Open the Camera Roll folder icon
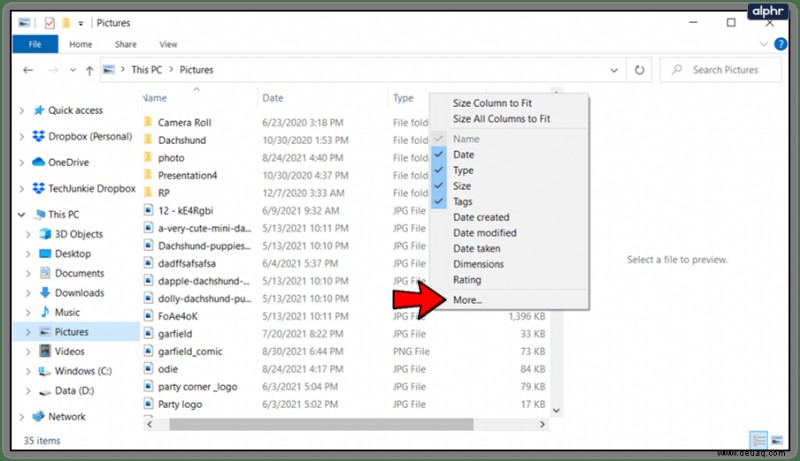Screen dimensions: 800x461 pyautogui.click(x=148, y=122)
